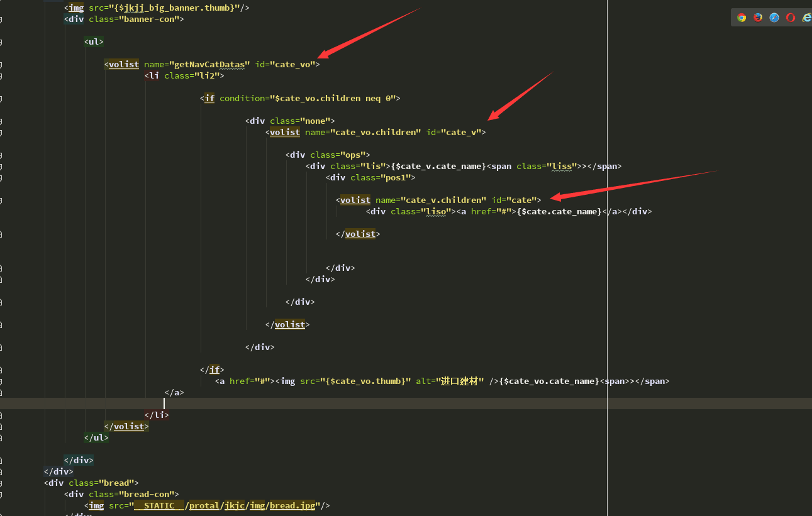This screenshot has height=516, width=812.
Task: Click the "liso" class value
Action: pyautogui.click(x=436, y=211)
